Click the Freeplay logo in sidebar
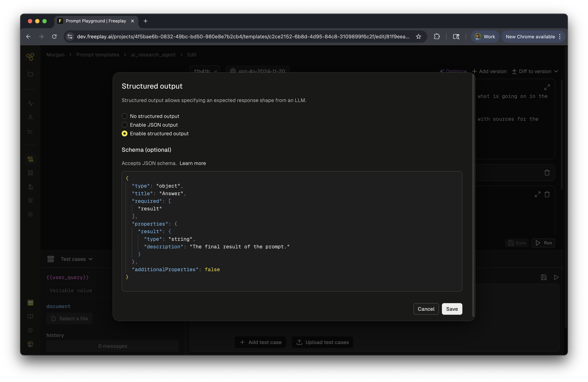Screen dimensions: 588x382 tap(30, 57)
